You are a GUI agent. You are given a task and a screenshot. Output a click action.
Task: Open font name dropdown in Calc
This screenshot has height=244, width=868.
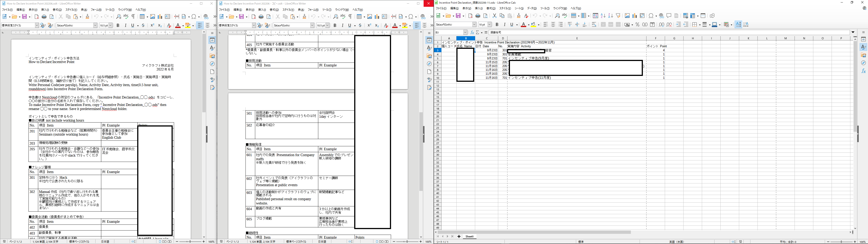(474, 25)
